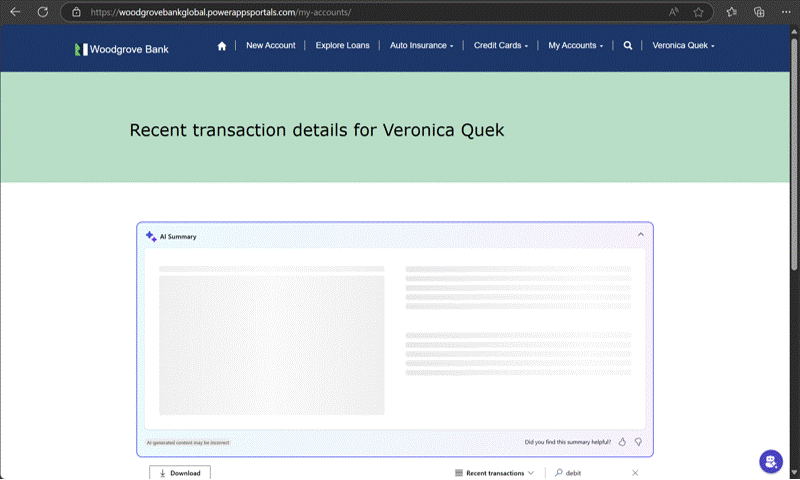The width and height of the screenshot is (800, 480).
Task: Click the debit search input field
Action: tap(595, 473)
